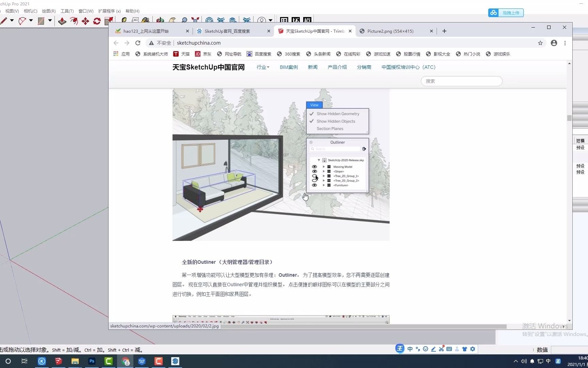588x368 pixels.
Task: Open the 扩展程序 (x) menu
Action: tap(110, 11)
